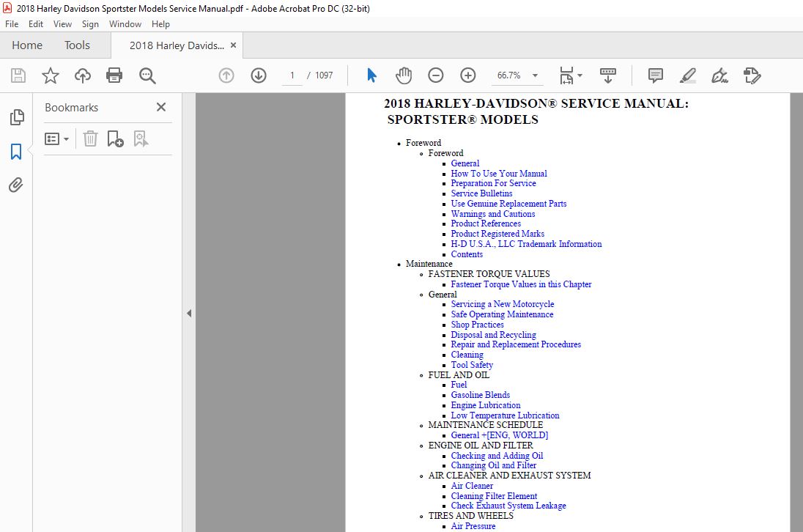
Task: Open the Product References link
Action: coord(486,223)
